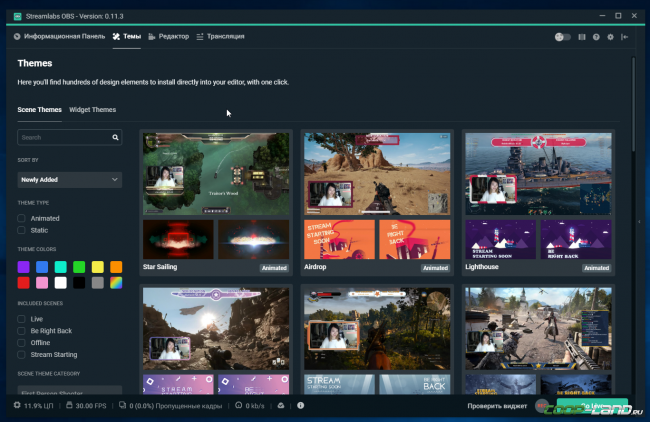The height and width of the screenshot is (422, 650).
Task: Click the search magnifier icon
Action: click(115, 137)
